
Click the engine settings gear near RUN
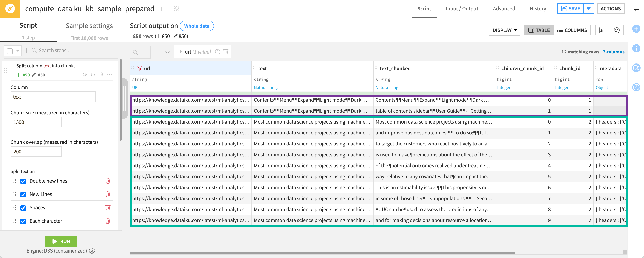(x=92, y=250)
